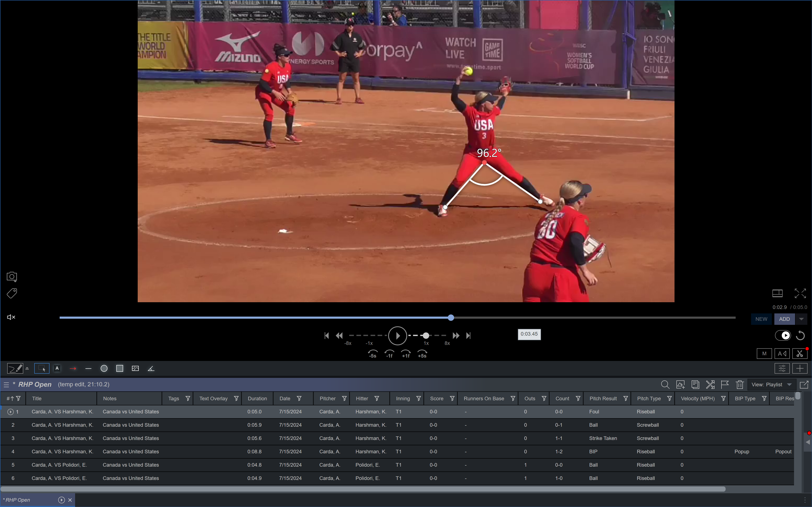
Task: Flag the selected clip
Action: click(x=725, y=385)
